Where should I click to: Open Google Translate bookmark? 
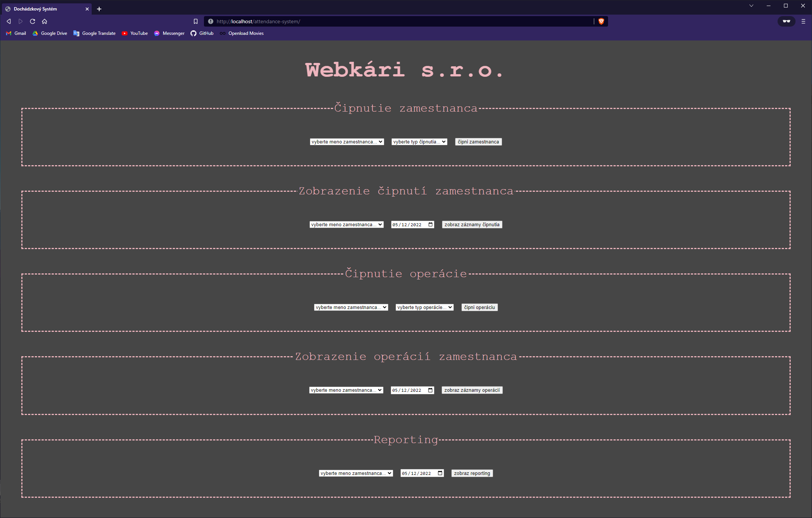pos(94,33)
